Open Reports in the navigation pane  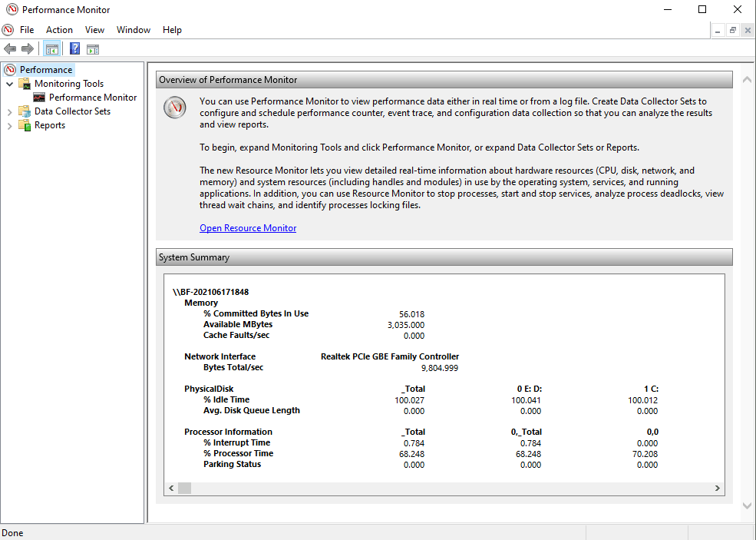pyautogui.click(x=48, y=125)
